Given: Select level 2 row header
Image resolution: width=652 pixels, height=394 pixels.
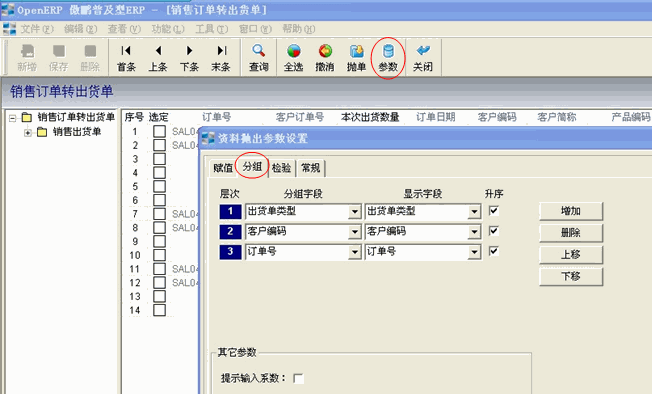Looking at the screenshot, I should [x=230, y=231].
